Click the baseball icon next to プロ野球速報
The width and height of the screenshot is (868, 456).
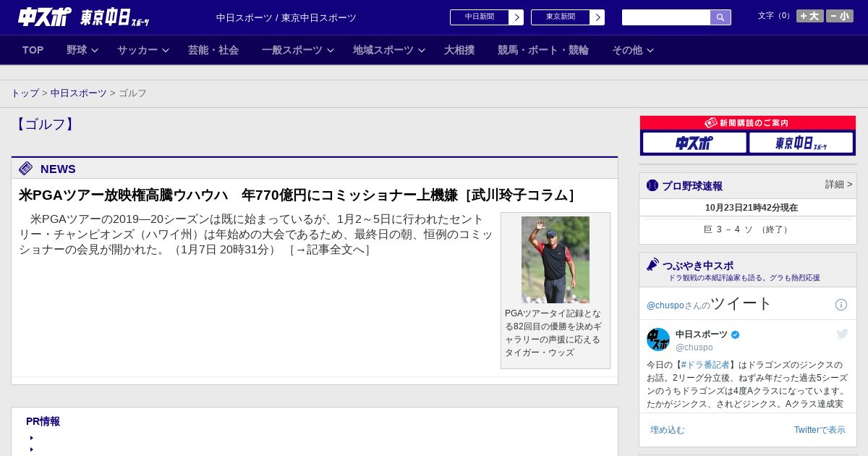click(x=652, y=185)
